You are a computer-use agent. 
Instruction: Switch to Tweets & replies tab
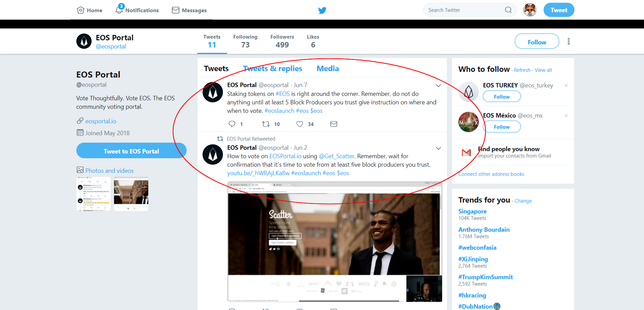click(x=272, y=68)
